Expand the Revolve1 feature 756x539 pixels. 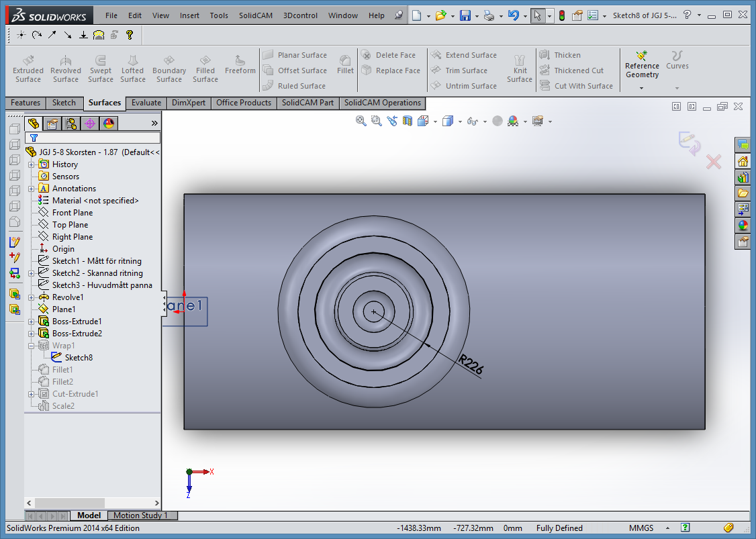tap(32, 297)
